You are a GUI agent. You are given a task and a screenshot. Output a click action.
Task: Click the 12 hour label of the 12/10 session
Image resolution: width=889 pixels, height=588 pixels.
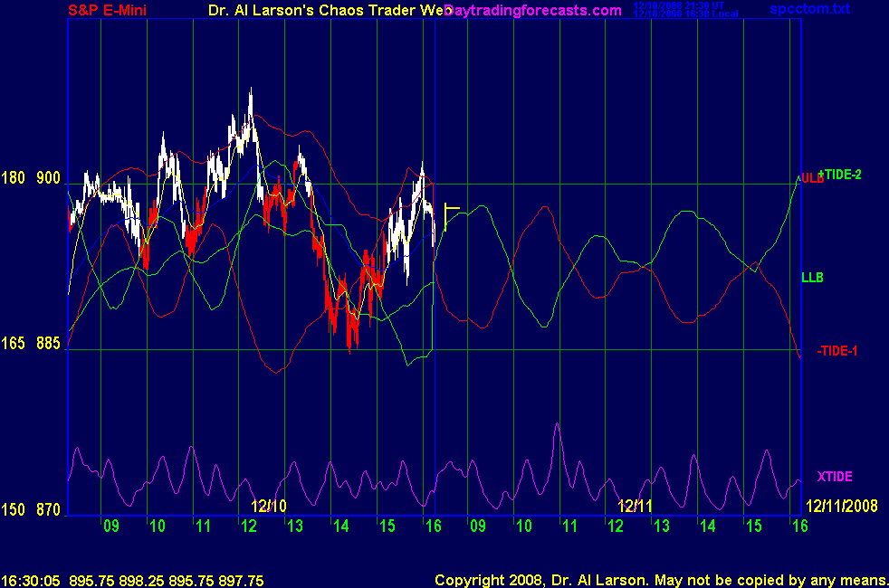pos(249,526)
